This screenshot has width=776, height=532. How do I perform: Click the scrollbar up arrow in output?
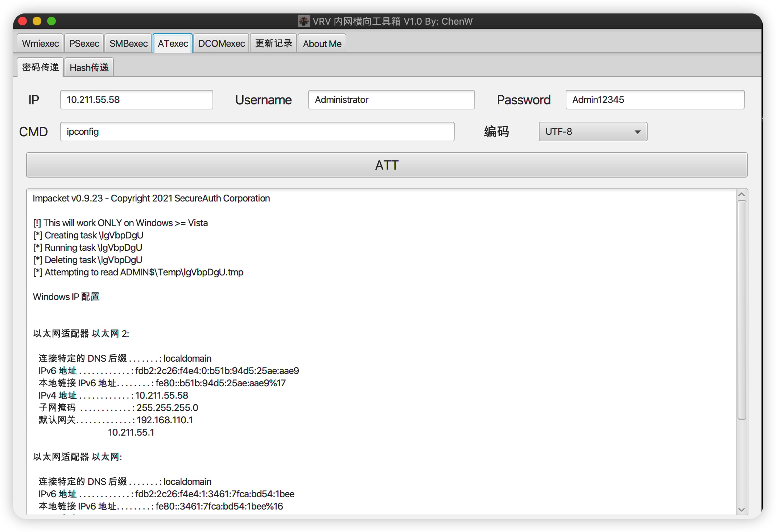click(x=742, y=195)
